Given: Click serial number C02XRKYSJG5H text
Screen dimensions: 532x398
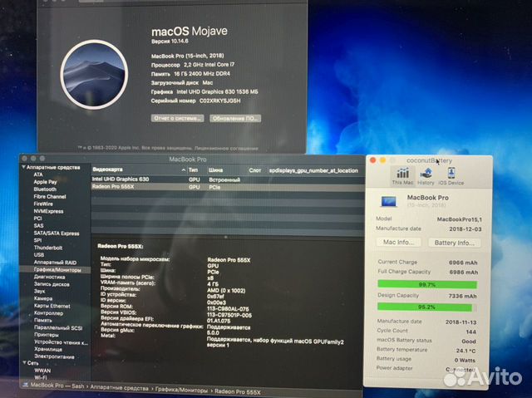Looking at the screenshot, I should 219,101.
